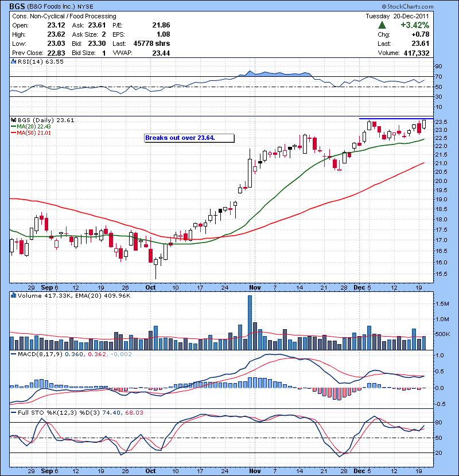
Task: Click the Oct label on the price chart axis
Action: [150, 287]
